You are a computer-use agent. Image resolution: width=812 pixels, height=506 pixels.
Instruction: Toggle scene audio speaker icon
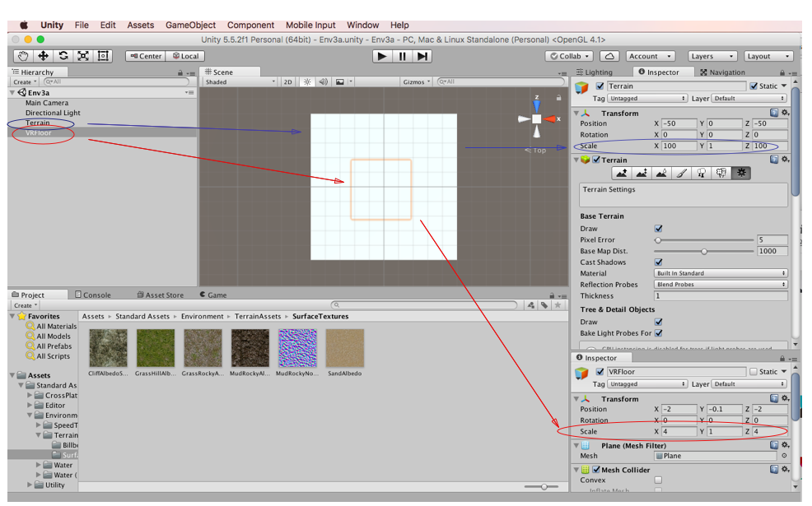tap(323, 81)
